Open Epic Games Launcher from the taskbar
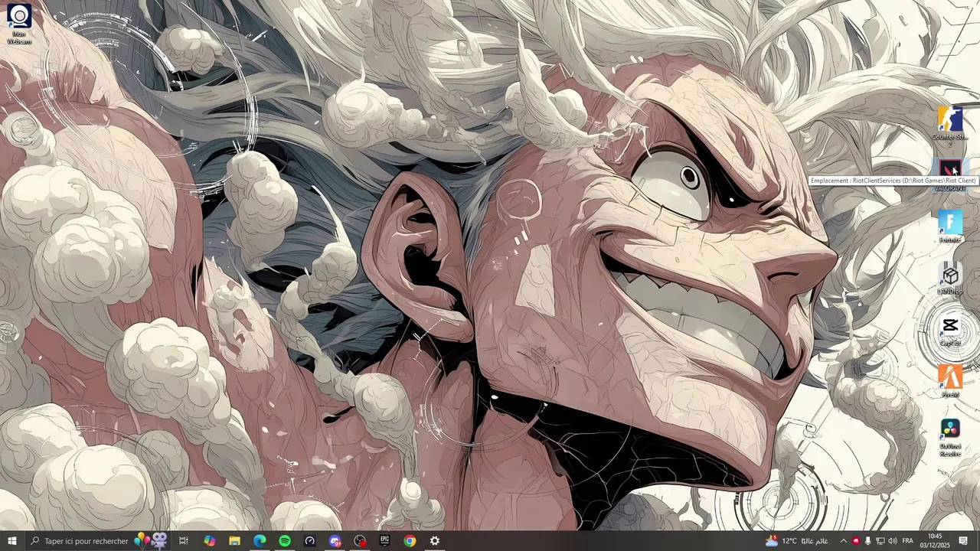The width and height of the screenshot is (980, 551). click(x=384, y=541)
